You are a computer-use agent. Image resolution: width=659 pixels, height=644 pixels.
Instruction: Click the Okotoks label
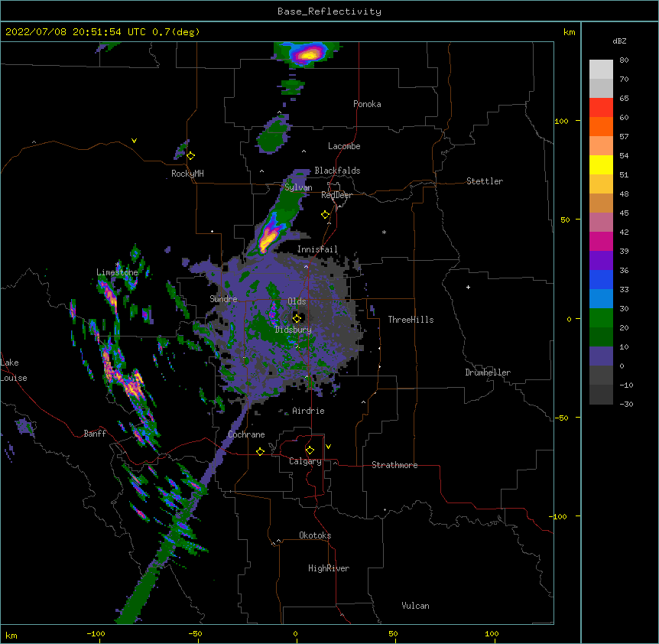[315, 535]
